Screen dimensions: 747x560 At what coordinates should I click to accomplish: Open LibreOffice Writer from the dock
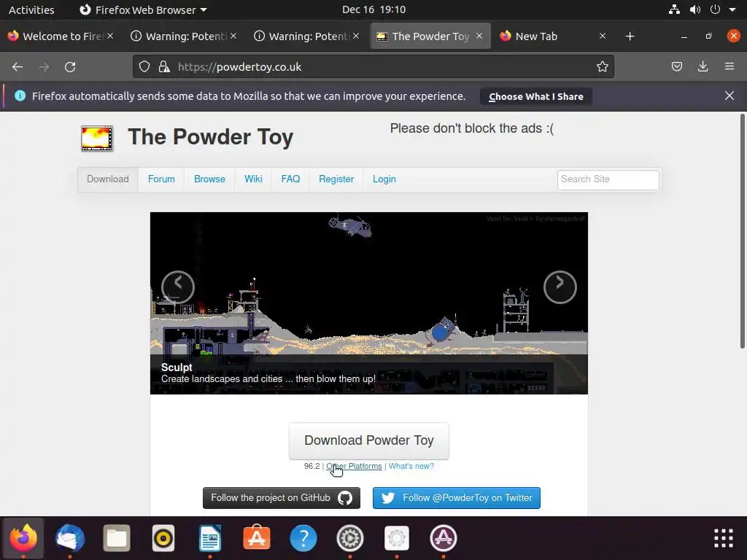[210, 539]
